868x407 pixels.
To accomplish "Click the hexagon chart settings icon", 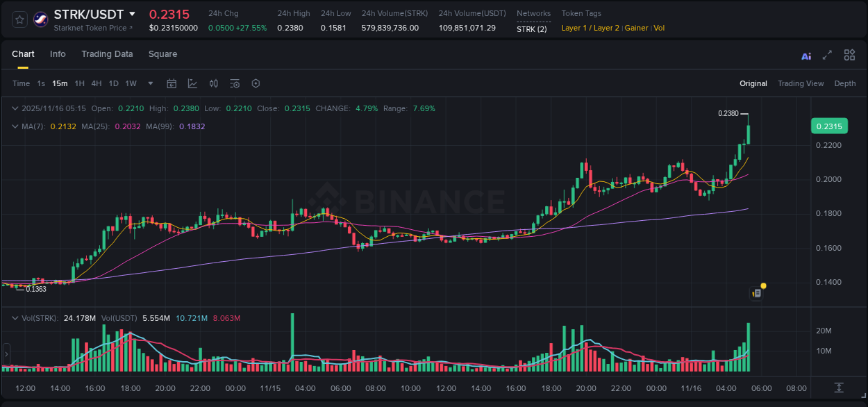I will (x=256, y=83).
